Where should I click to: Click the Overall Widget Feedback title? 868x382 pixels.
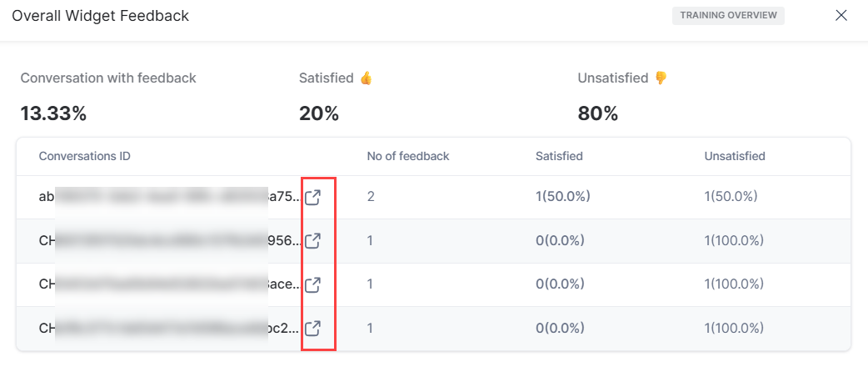click(100, 16)
